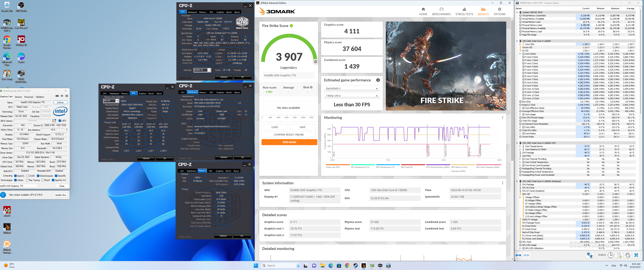Image resolution: width=644 pixels, height=270 pixels.
Task: Click the Fire Strike preview thumbnail image
Action: click(x=446, y=66)
